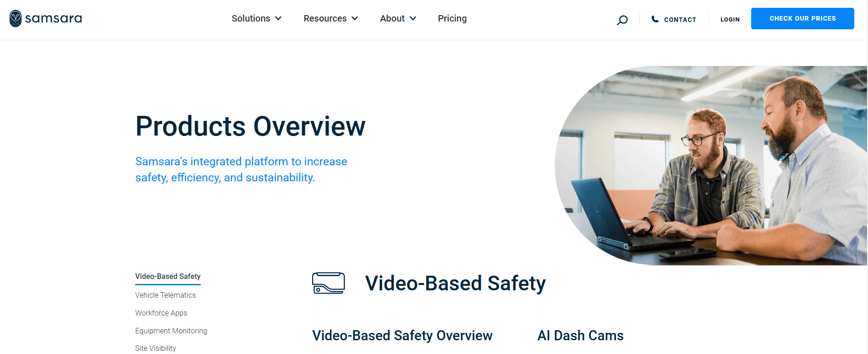Image resolution: width=868 pixels, height=354 pixels.
Task: Click the hero photo of two men
Action: coord(710,165)
